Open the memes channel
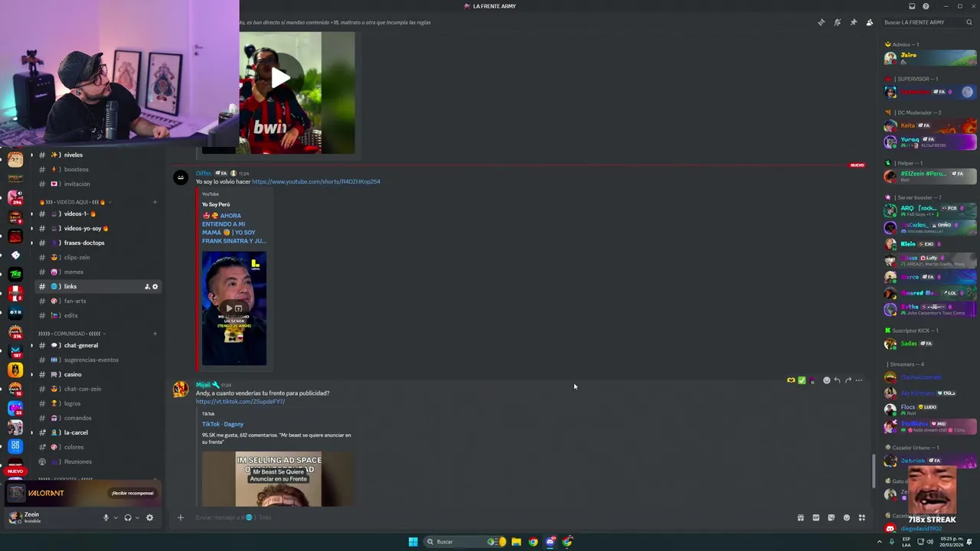980x551 pixels. [x=98, y=272]
